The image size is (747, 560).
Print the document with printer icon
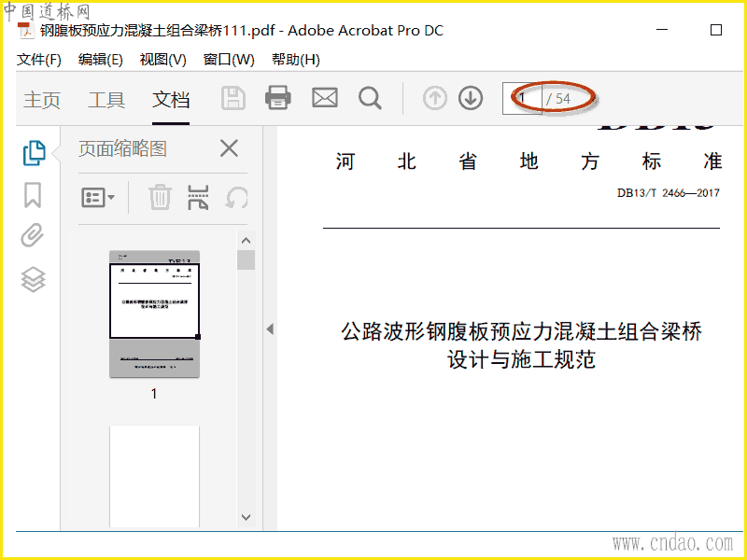[278, 98]
